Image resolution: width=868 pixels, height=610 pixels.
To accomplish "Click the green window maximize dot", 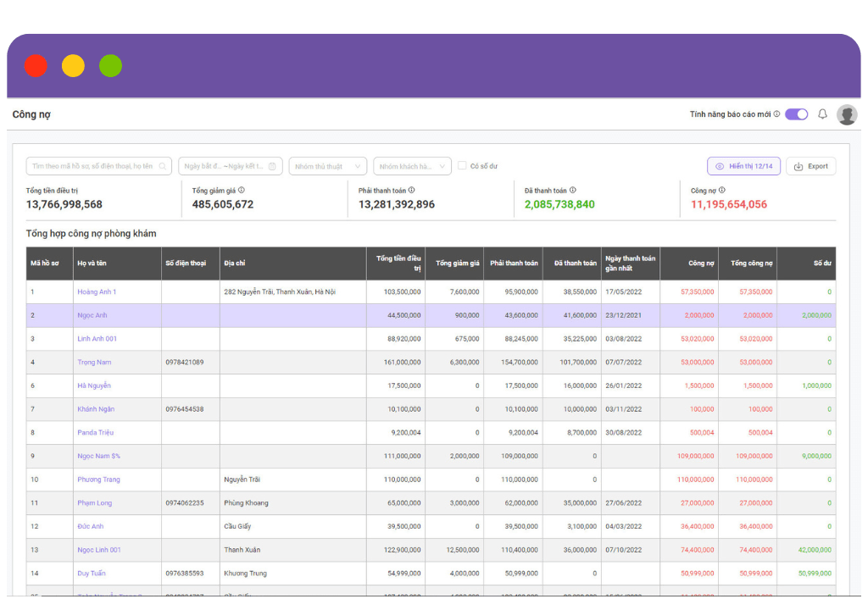I will pos(111,66).
